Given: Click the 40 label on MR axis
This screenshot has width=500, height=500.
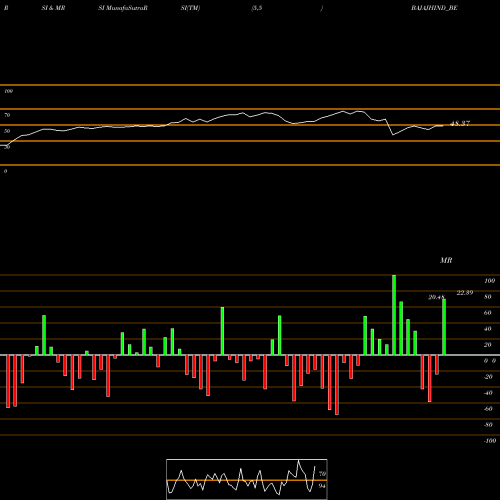Looking at the screenshot, I should pyautogui.click(x=488, y=329).
